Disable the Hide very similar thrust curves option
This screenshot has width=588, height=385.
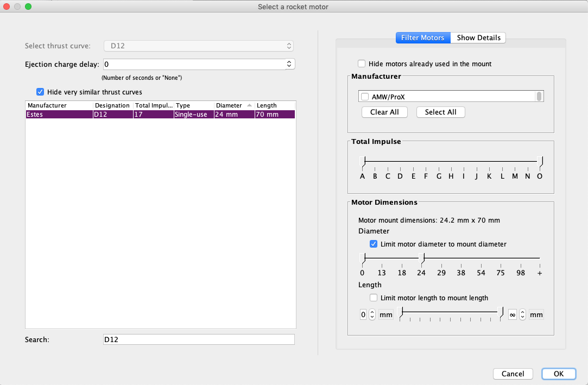pyautogui.click(x=40, y=92)
